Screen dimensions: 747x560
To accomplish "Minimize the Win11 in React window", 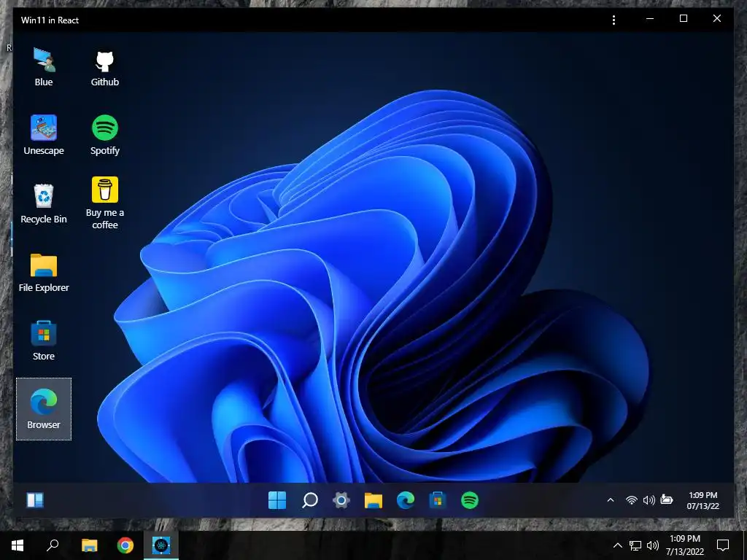I will click(x=650, y=18).
